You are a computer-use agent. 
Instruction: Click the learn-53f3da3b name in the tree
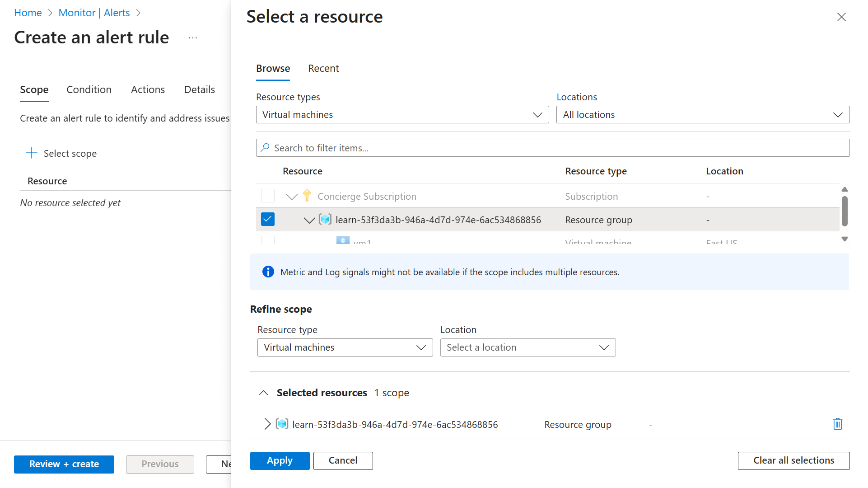click(x=438, y=220)
